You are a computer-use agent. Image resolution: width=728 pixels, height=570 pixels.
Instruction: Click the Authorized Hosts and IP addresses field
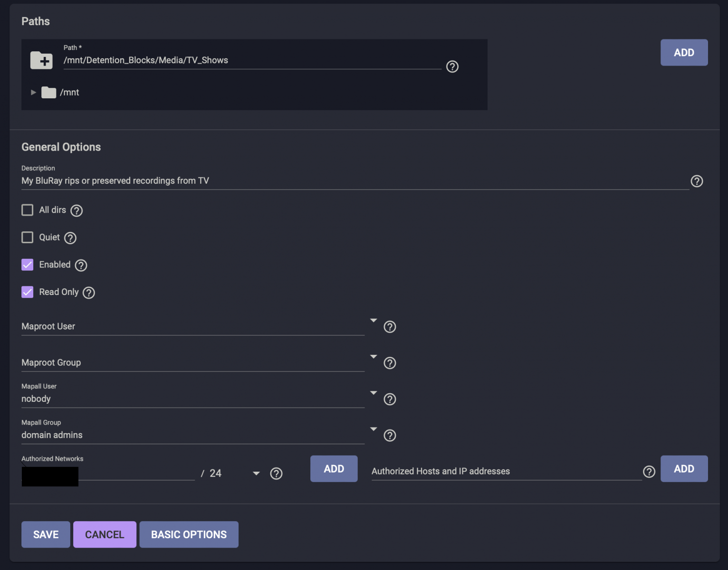tap(507, 471)
